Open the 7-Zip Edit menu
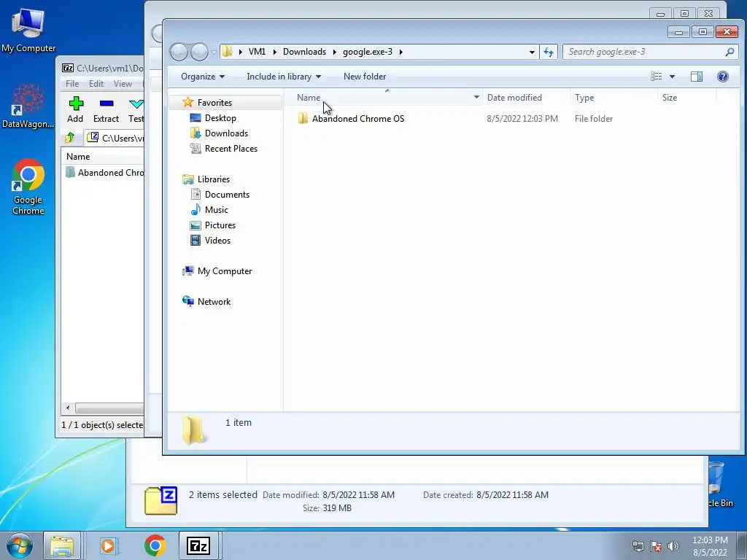 [96, 84]
